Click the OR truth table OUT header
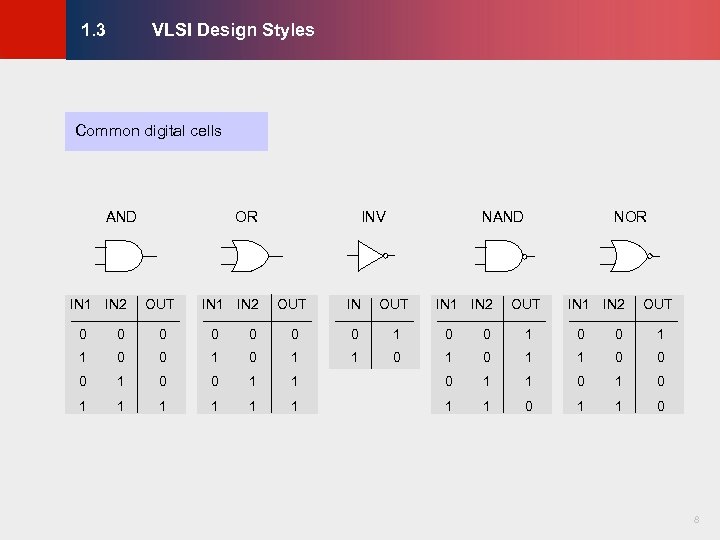This screenshot has height=540, width=720. pos(292,304)
